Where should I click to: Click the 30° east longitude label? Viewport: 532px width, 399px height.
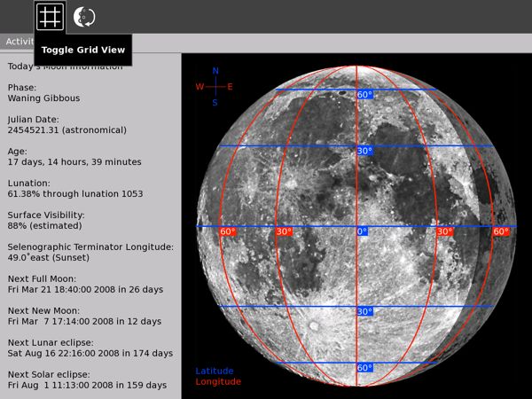445,231
